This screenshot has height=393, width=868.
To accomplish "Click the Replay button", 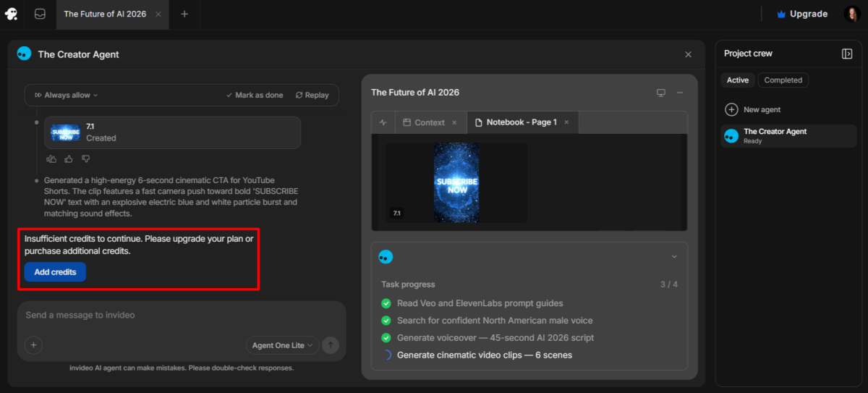I will [x=312, y=95].
